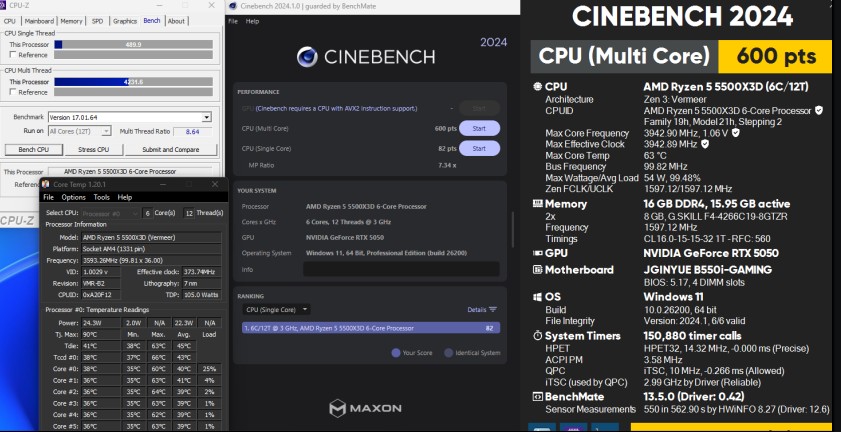This screenshot has width=841, height=432.
Task: Click the Your Score legend dot
Action: (x=396, y=353)
